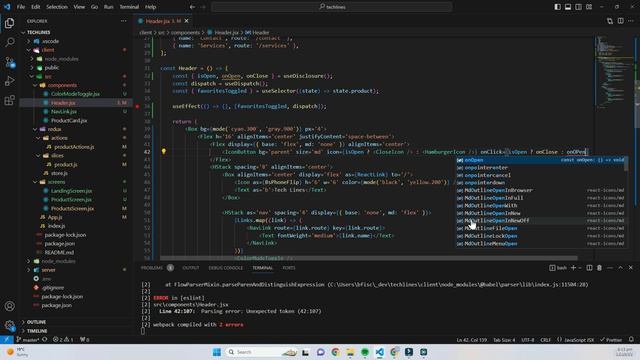The height and width of the screenshot is (360, 640).
Task: Click the title bar command search box
Action: coord(332,7)
